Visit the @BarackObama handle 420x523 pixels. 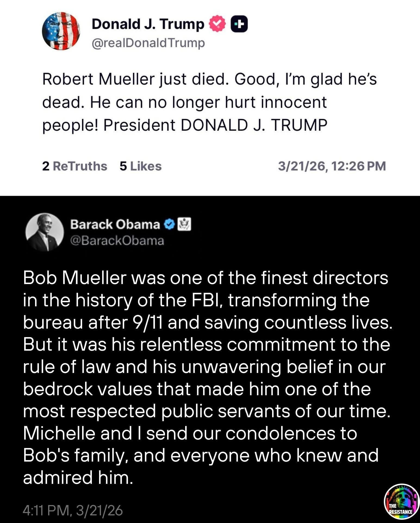117,241
